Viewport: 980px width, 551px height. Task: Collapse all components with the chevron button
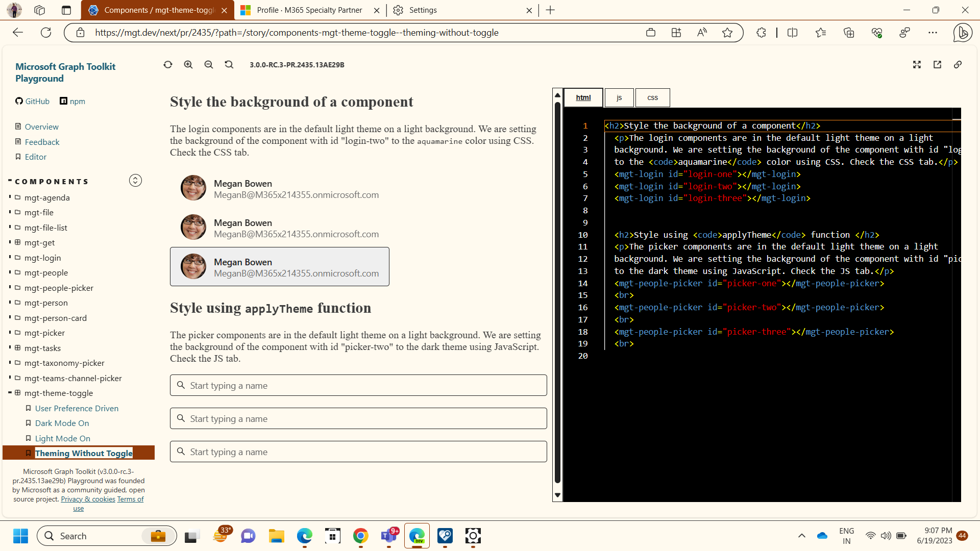point(135,180)
